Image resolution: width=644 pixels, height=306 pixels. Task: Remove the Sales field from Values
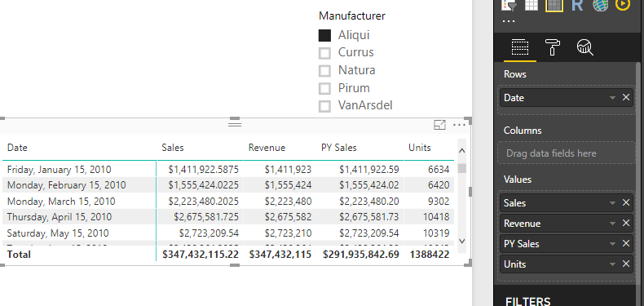tap(626, 202)
